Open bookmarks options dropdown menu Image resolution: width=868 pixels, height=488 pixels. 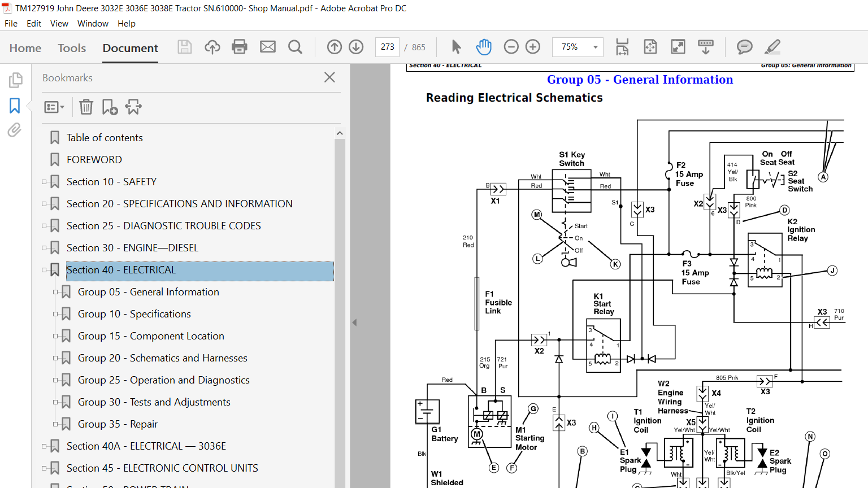(54, 107)
